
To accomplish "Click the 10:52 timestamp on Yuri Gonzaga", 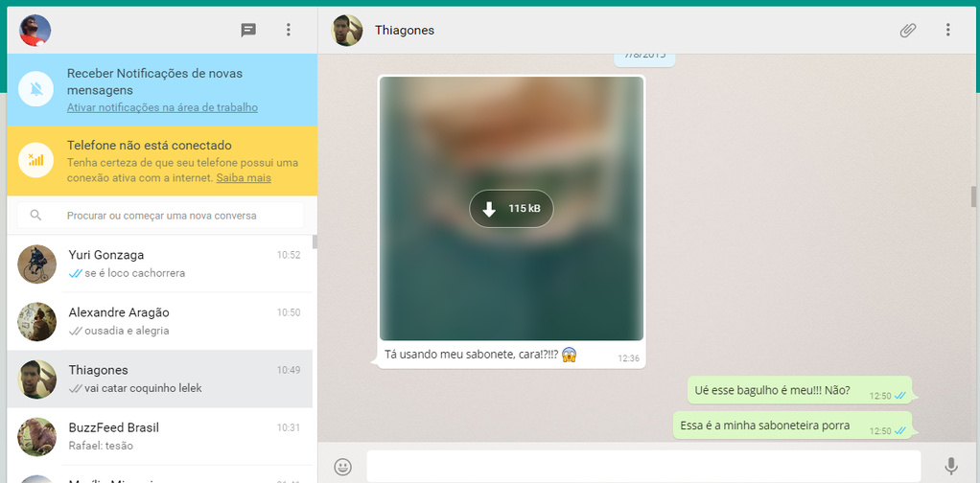I will (289, 255).
